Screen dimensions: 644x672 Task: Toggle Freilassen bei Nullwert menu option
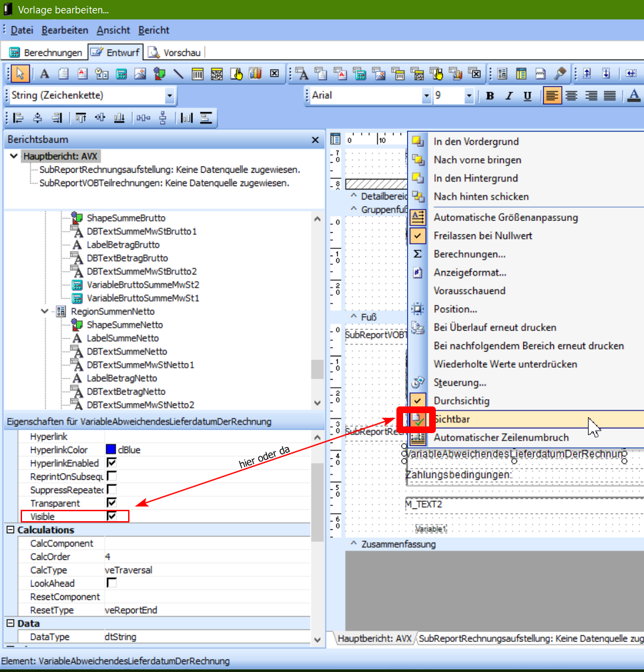[527, 236]
